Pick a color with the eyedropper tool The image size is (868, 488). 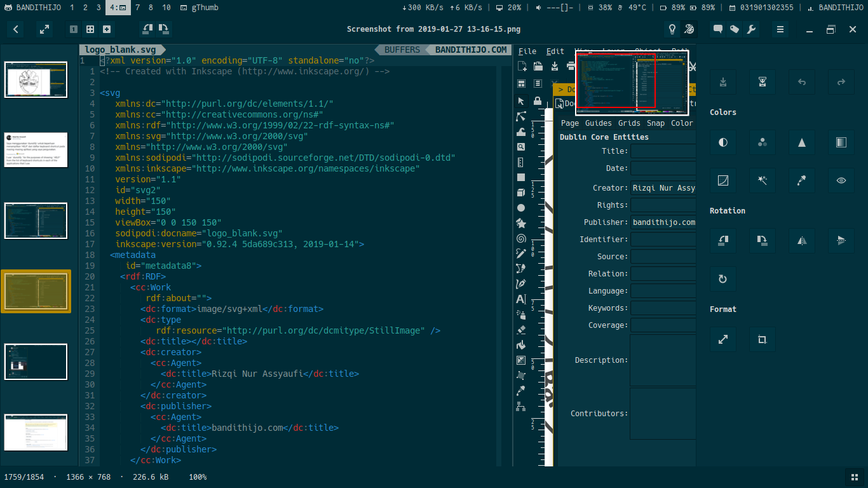802,180
